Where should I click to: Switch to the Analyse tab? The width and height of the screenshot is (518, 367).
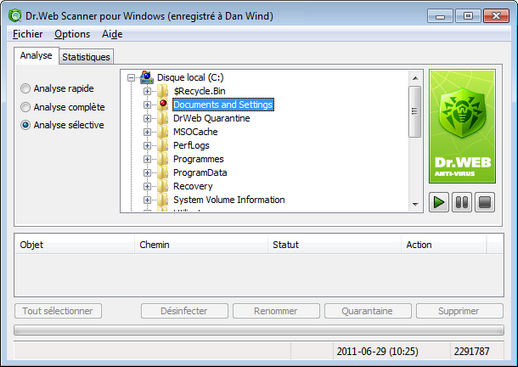pyautogui.click(x=36, y=55)
